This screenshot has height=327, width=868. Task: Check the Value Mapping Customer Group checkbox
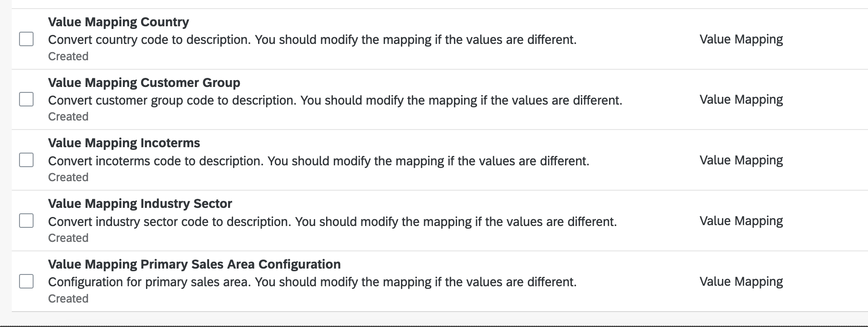pos(26,99)
